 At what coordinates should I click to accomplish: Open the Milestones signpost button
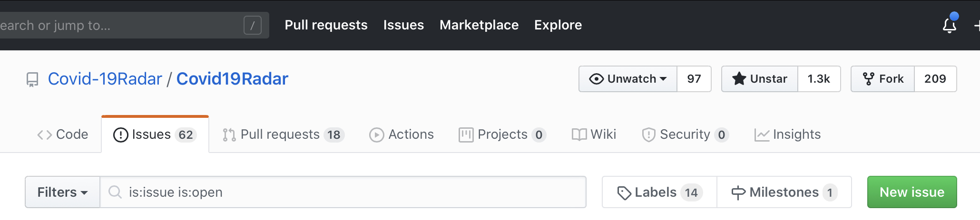coord(784,192)
